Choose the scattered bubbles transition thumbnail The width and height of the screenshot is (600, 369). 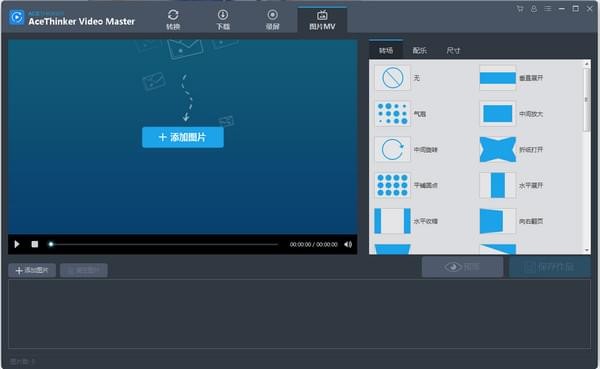tap(392, 114)
